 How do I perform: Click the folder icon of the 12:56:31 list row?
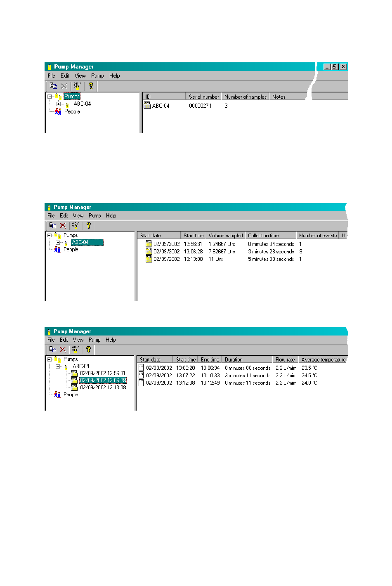pos(149,244)
